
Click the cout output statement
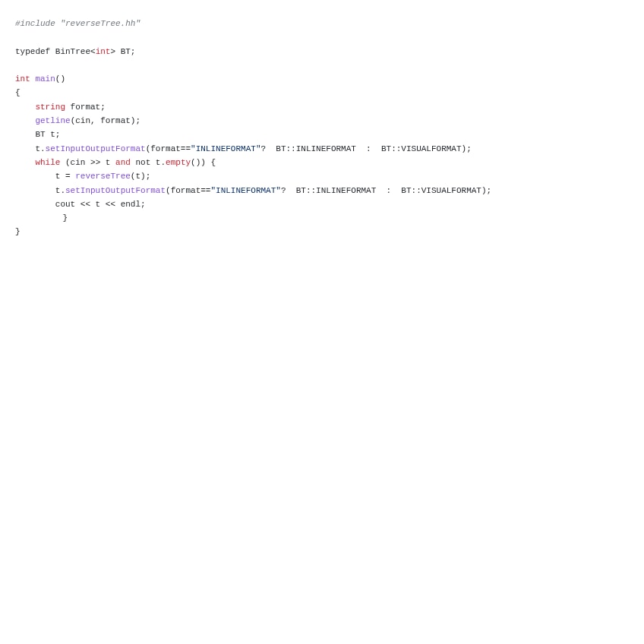click(x=99, y=204)
